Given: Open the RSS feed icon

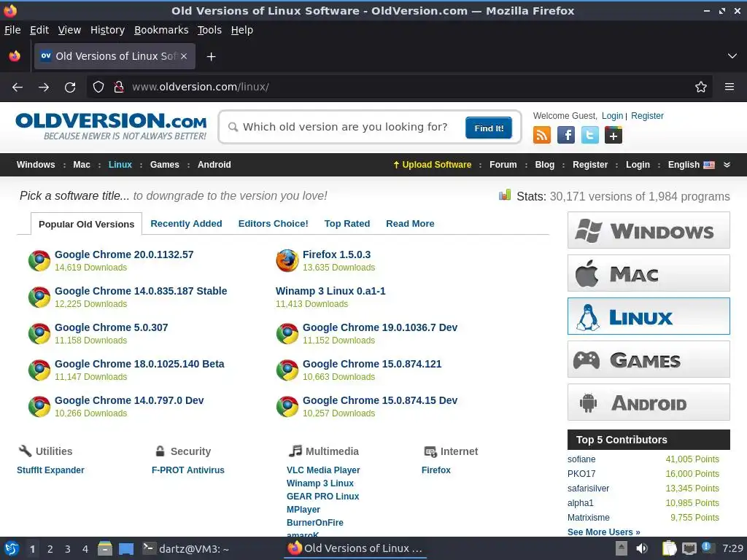Looking at the screenshot, I should (x=542, y=135).
